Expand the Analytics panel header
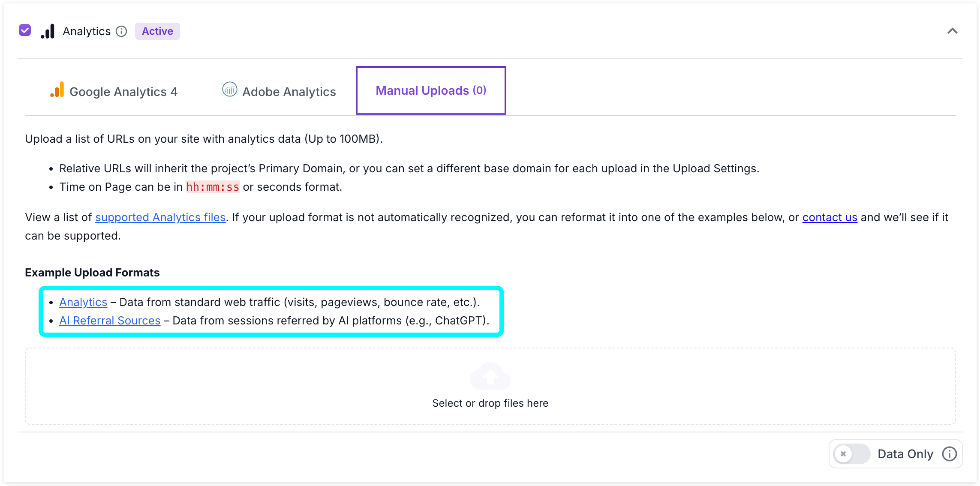Screen dimensions: 980x486 pos(953,31)
